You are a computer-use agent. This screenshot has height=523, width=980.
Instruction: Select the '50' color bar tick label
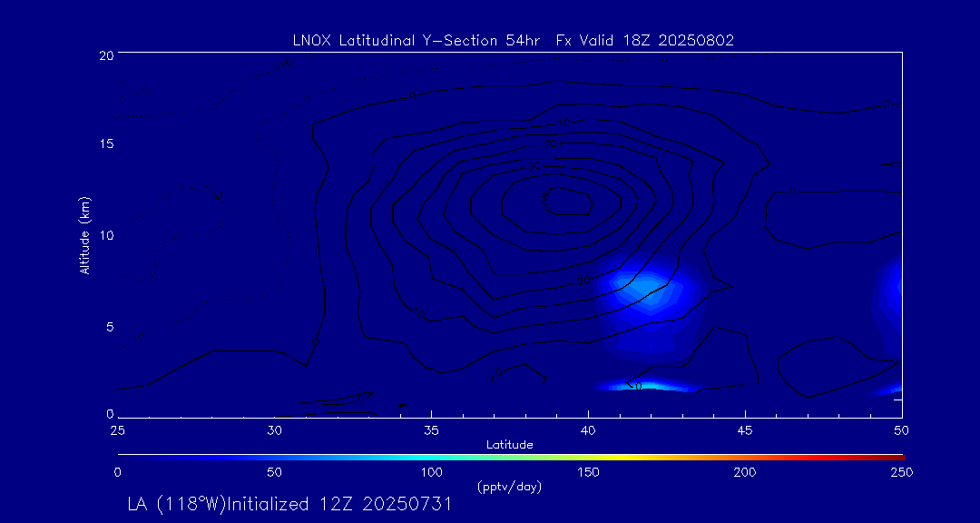pos(274,472)
